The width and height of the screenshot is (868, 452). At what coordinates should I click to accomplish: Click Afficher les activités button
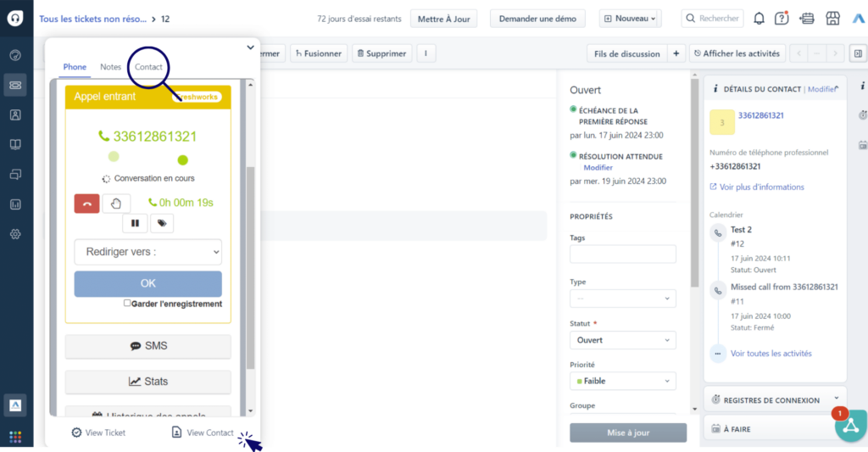click(737, 53)
